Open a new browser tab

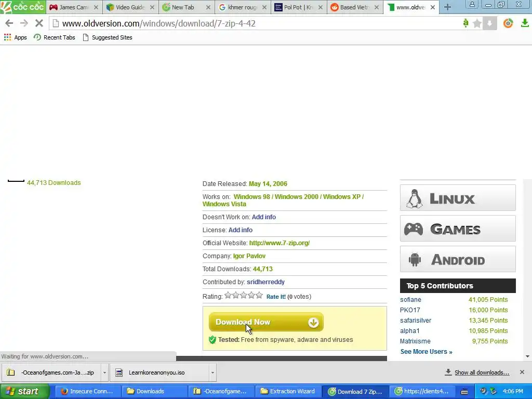(447, 7)
